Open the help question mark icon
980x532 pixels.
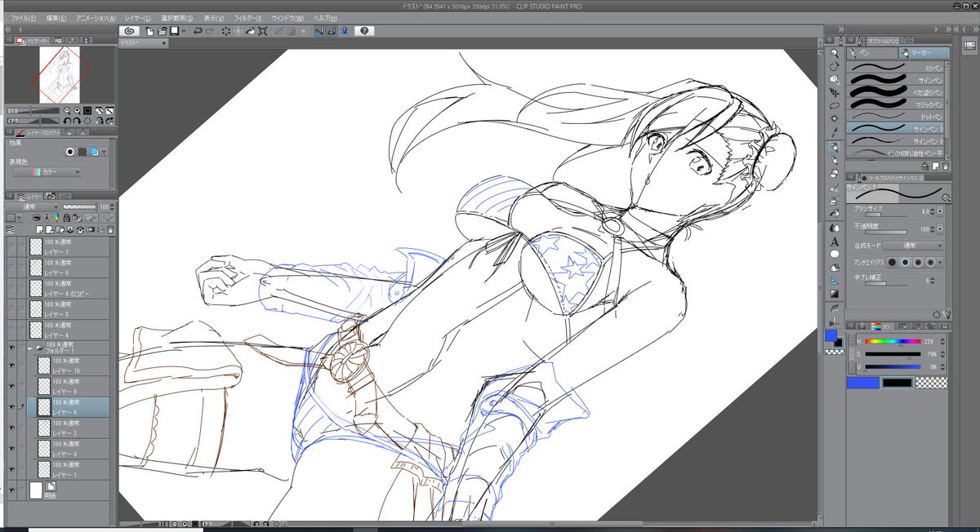pyautogui.click(x=363, y=31)
